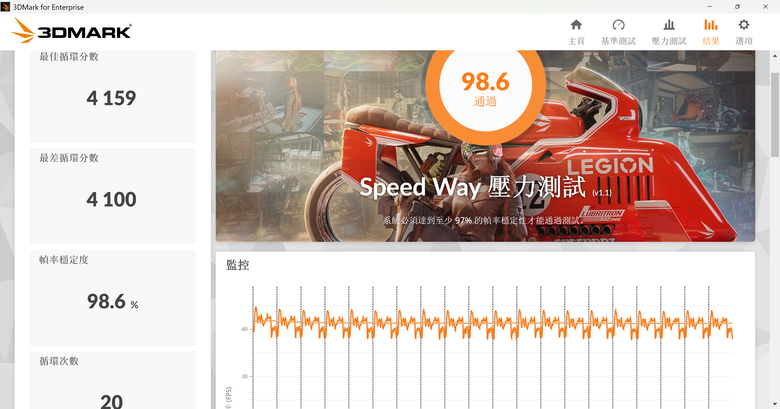Click the 40 FPS axis label

click(244, 329)
